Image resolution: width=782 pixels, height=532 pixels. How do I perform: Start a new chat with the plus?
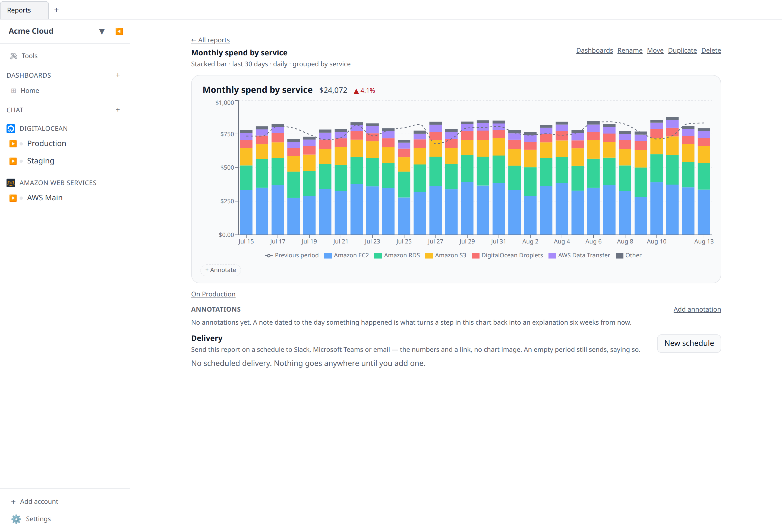pyautogui.click(x=118, y=110)
